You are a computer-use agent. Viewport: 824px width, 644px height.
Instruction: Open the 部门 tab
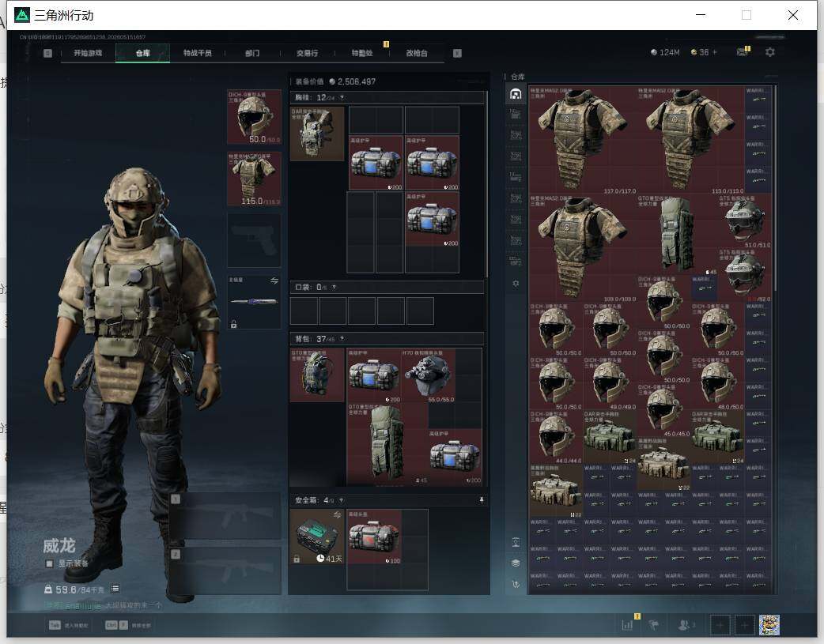252,53
